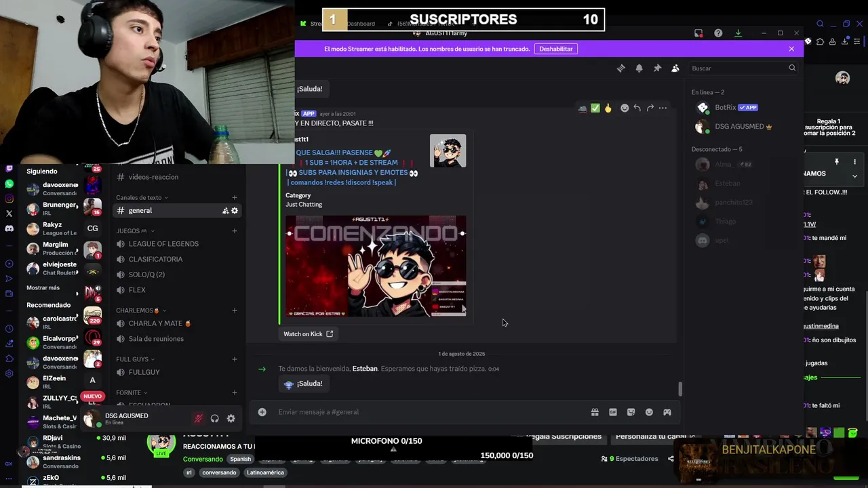Image resolution: width=868 pixels, height=488 pixels.
Task: Click pin icon on Kick chat pinned message
Action: (x=837, y=162)
